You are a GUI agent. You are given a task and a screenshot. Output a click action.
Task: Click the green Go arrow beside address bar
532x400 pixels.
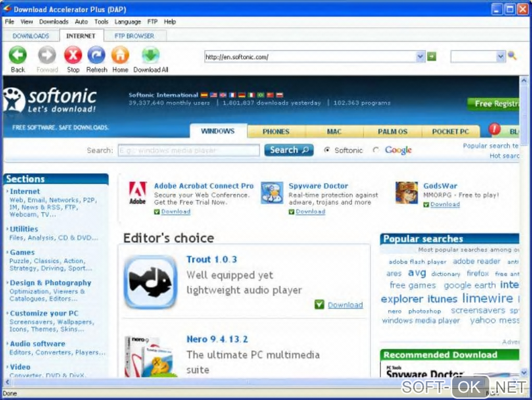pyautogui.click(x=431, y=56)
